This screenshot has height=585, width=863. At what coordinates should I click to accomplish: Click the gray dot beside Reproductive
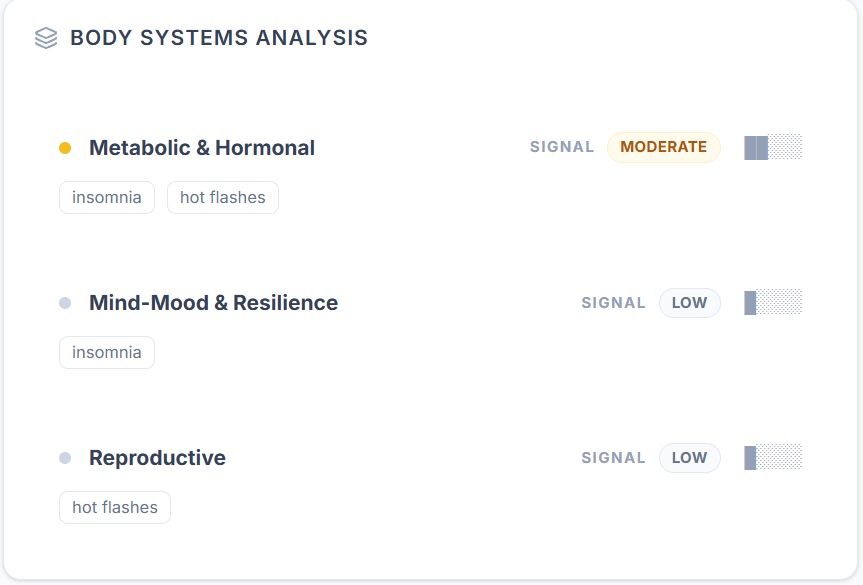(x=65, y=458)
